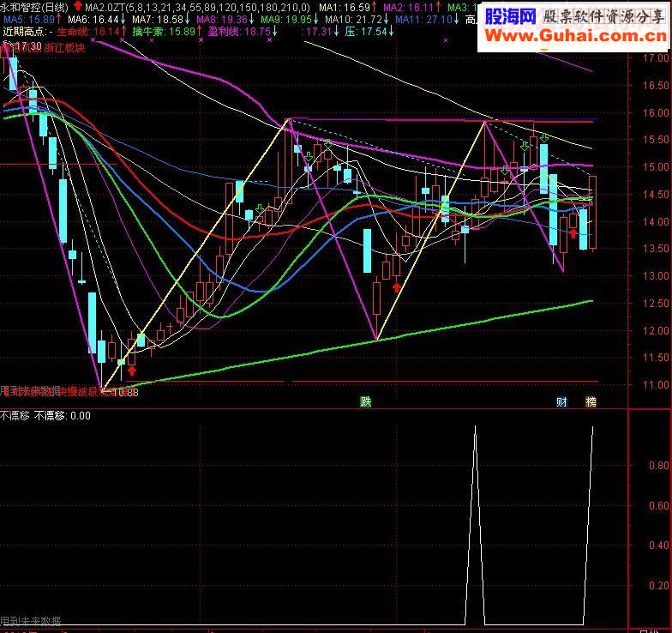This screenshot has width=672, height=633.
Task: Select the MA7: 18.58 value
Action: [158, 19]
